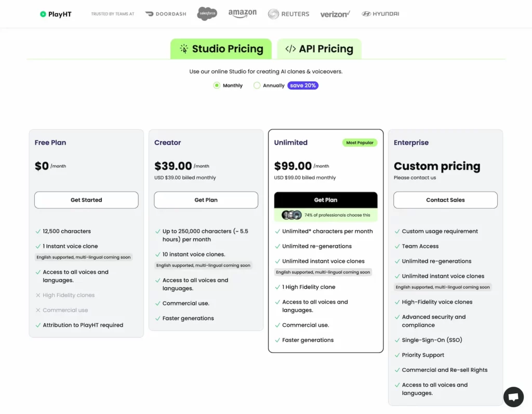Click the professionals avatar group under Get Plan
532x414 pixels.
(x=291, y=215)
